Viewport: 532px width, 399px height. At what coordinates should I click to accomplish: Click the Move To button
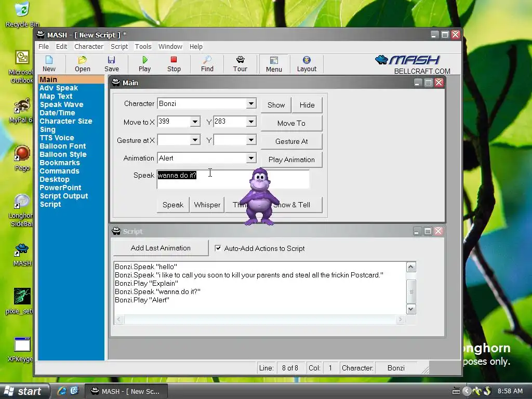click(x=291, y=123)
